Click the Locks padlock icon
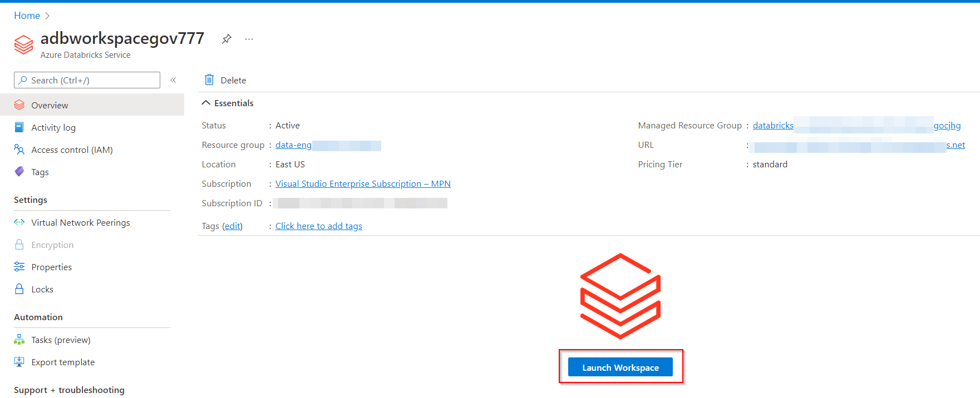The width and height of the screenshot is (980, 398). click(x=19, y=288)
